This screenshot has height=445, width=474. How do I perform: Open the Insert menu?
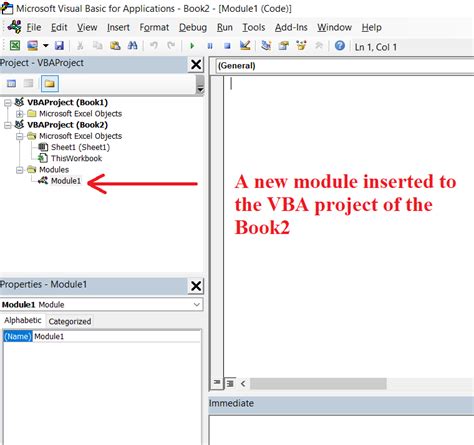[x=118, y=27]
